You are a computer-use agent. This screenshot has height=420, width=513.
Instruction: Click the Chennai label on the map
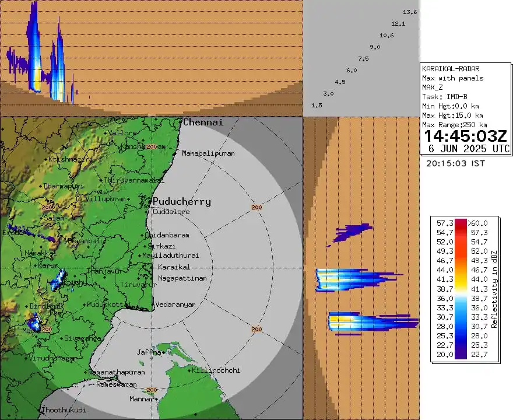[203, 123]
